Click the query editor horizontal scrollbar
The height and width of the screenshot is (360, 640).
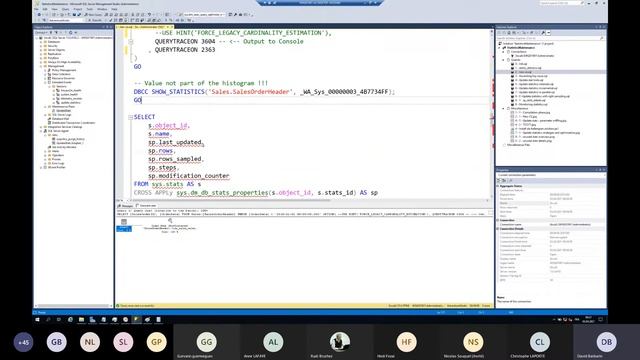point(307,200)
